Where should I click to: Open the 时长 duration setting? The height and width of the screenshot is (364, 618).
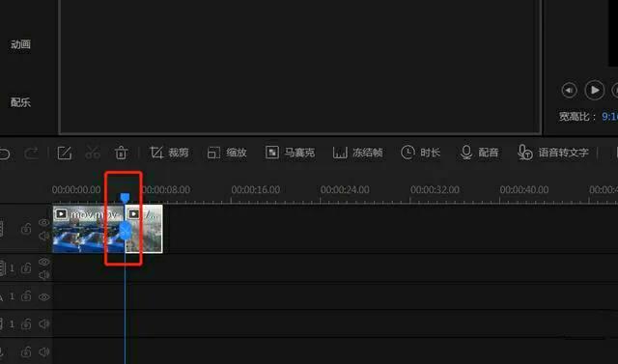(x=420, y=153)
